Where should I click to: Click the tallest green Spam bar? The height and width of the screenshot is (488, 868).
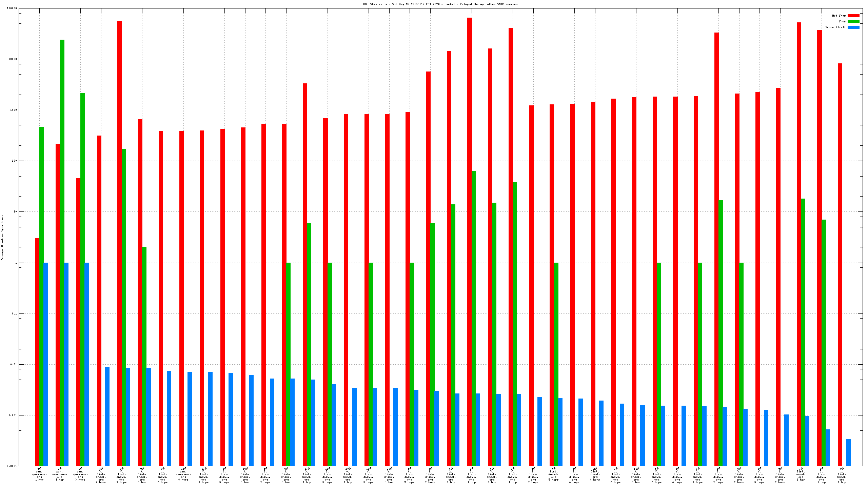click(62, 252)
